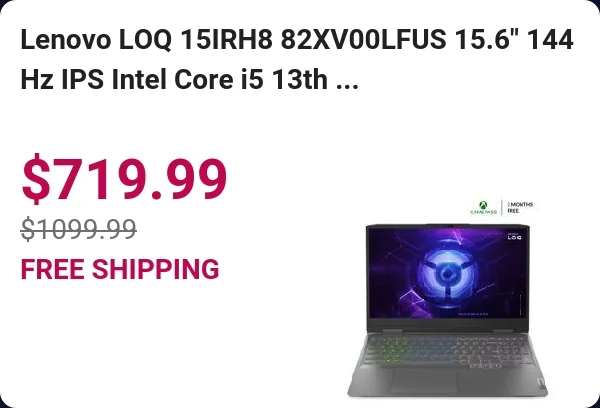The width and height of the screenshot is (600, 408).
Task: Click the Game Pass text under the Xbox icon
Action: [484, 212]
